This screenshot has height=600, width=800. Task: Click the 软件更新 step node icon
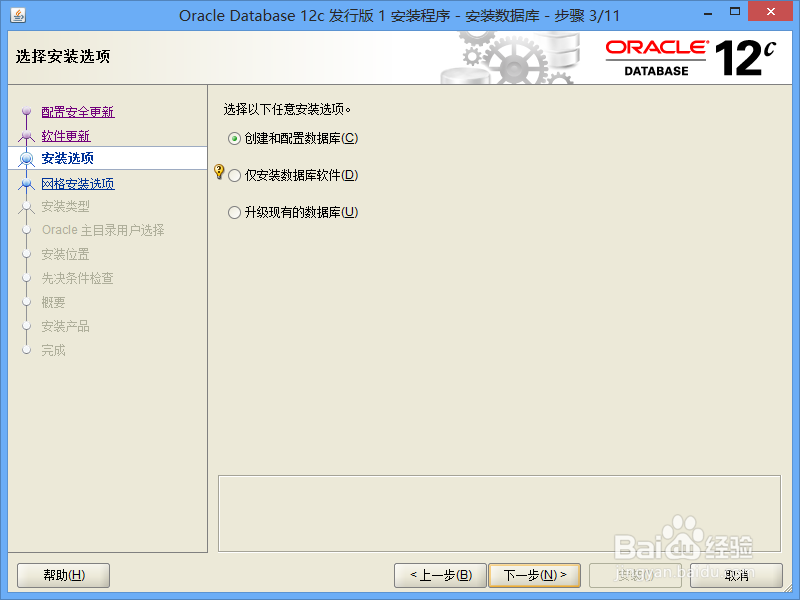[27, 136]
